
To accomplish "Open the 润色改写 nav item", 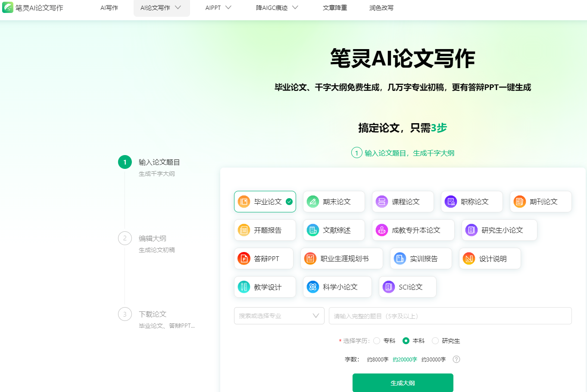I will click(381, 8).
